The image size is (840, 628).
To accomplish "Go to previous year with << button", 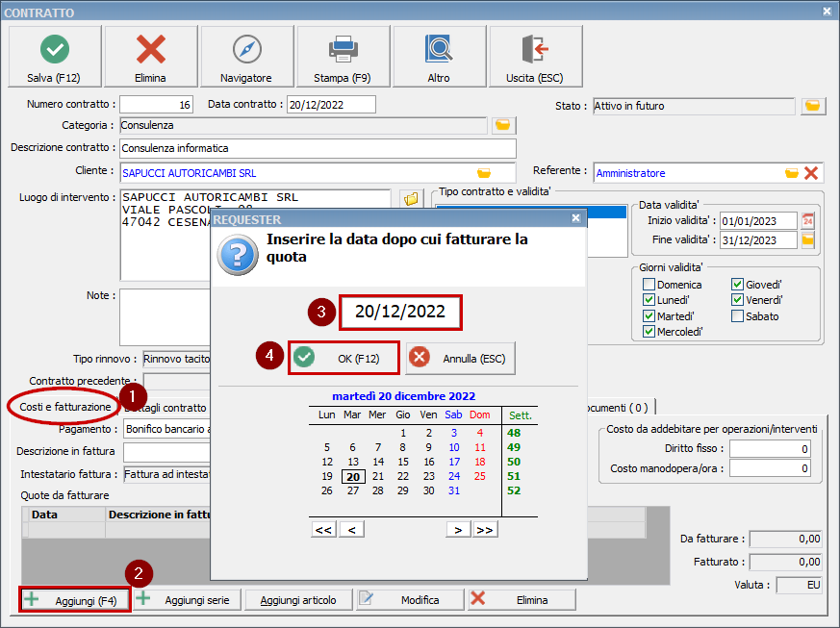I will click(x=323, y=530).
